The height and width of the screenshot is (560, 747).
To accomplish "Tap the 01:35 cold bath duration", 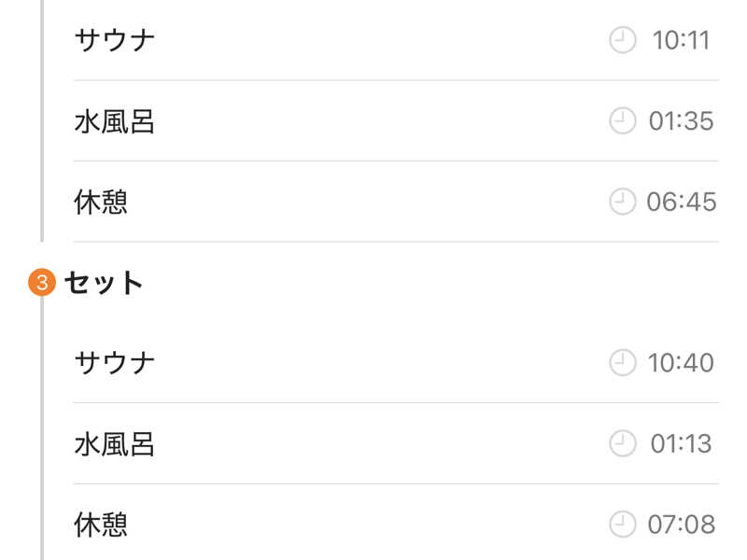I will (x=682, y=121).
